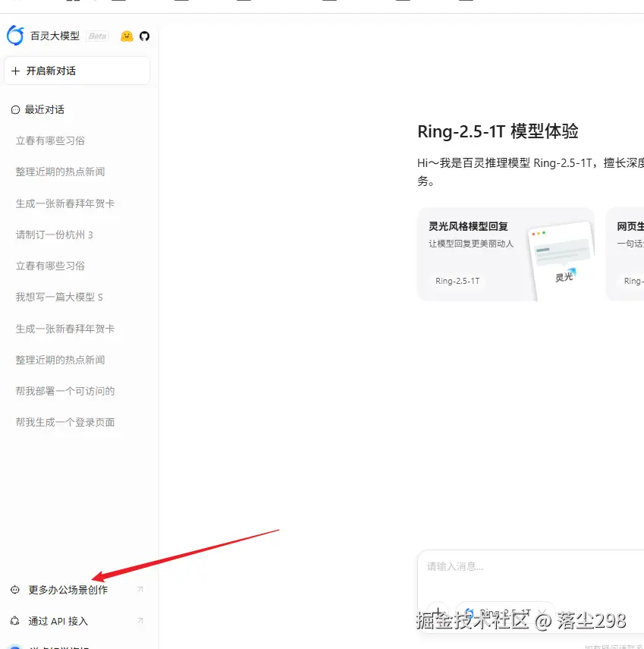Click the 灵光 window thumbnail illustration

pyautogui.click(x=562, y=260)
